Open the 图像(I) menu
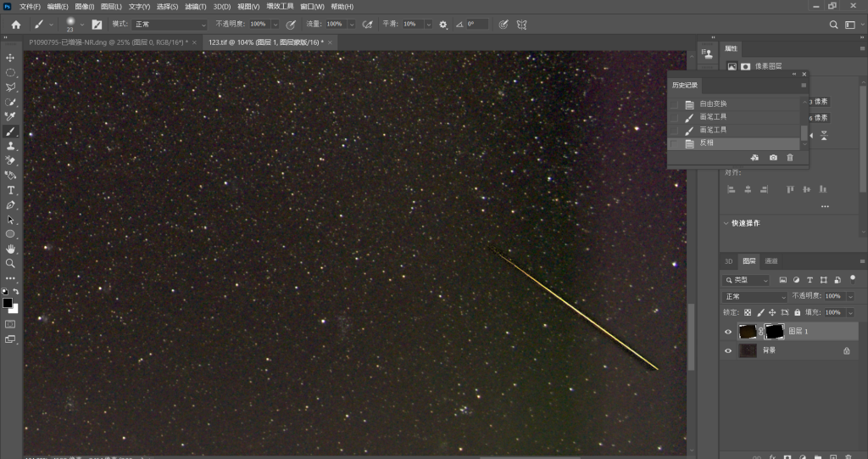This screenshot has height=459, width=868. (84, 7)
